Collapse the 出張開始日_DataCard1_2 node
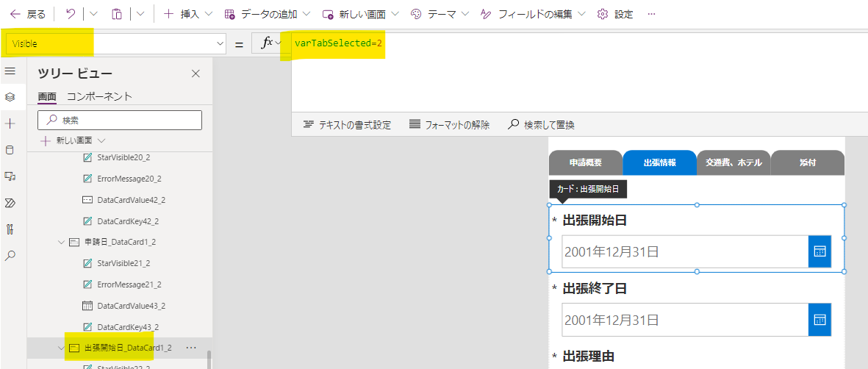The width and height of the screenshot is (868, 369). 62,348
